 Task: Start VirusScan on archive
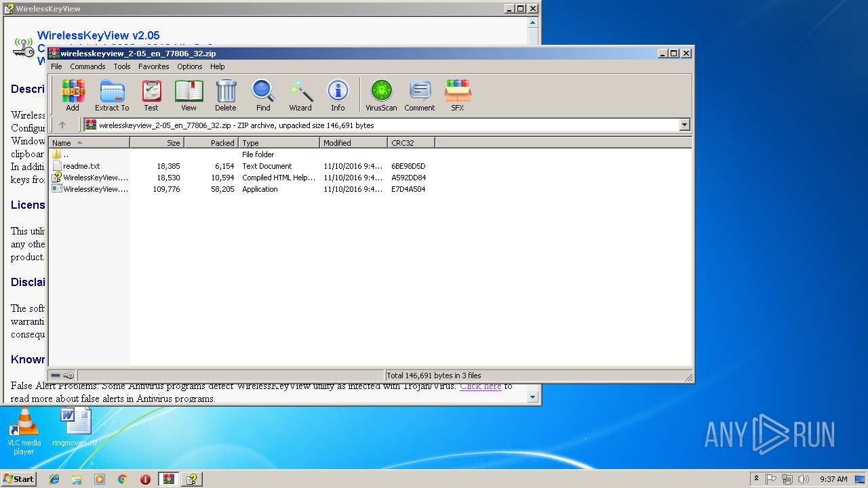tap(381, 95)
